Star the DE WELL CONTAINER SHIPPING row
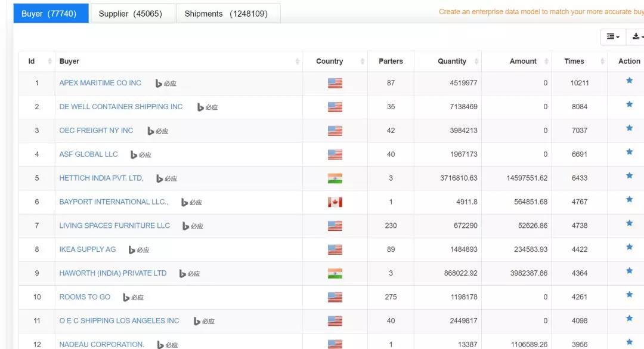Image resolution: width=644 pixels, height=349 pixels. pos(629,104)
